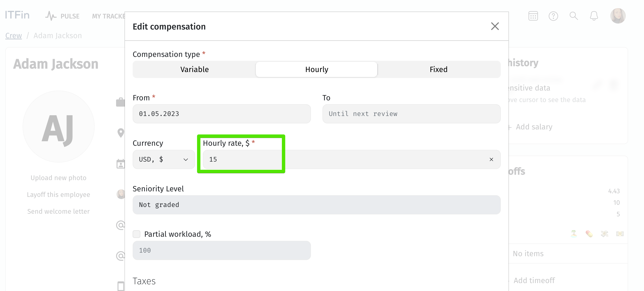This screenshot has height=291, width=644.
Task: Clear the hourly rate value
Action: (491, 159)
